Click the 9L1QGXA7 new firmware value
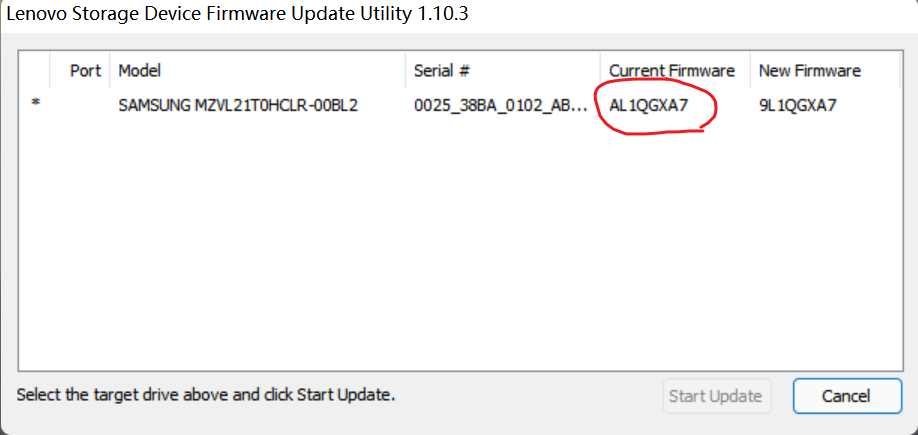Image resolution: width=918 pixels, height=435 pixels. (798, 104)
